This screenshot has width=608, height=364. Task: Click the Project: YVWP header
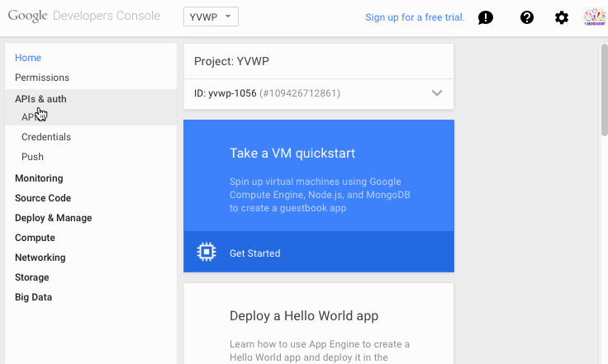(x=231, y=61)
